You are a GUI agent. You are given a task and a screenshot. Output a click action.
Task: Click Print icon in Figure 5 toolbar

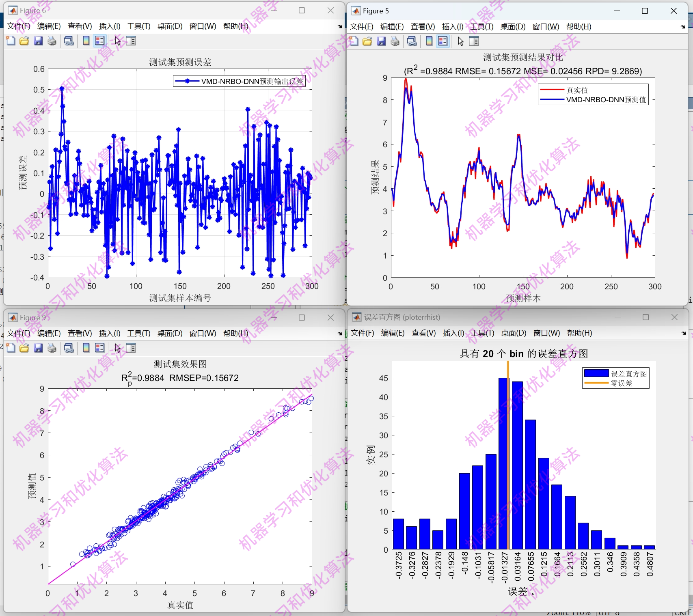[x=395, y=41]
